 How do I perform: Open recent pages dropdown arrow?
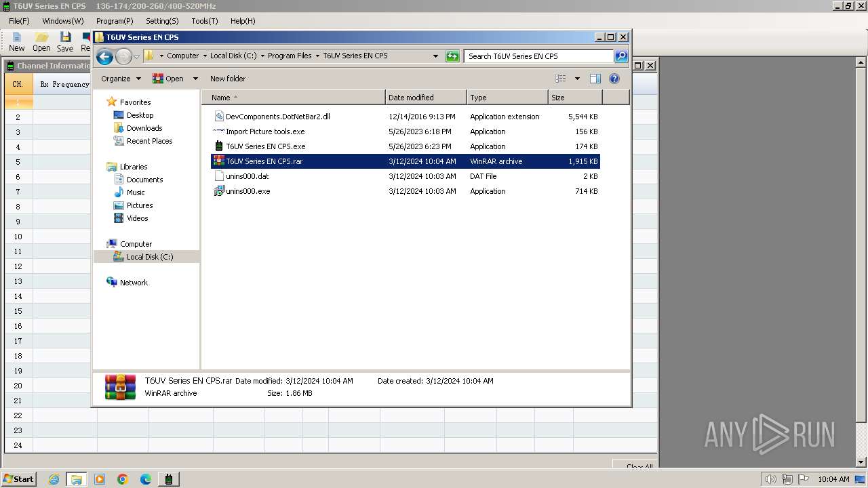(x=136, y=56)
